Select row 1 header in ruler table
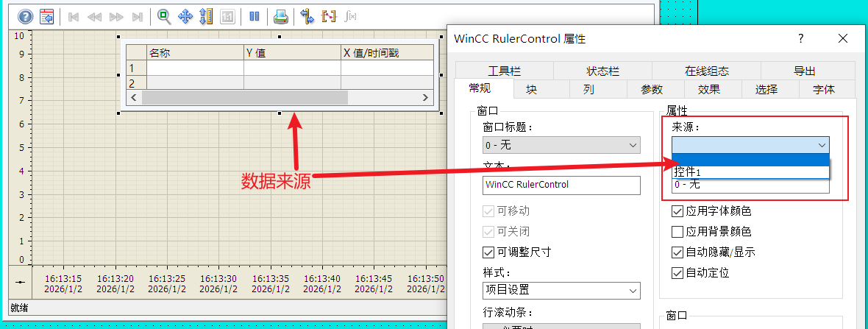 tap(136, 68)
